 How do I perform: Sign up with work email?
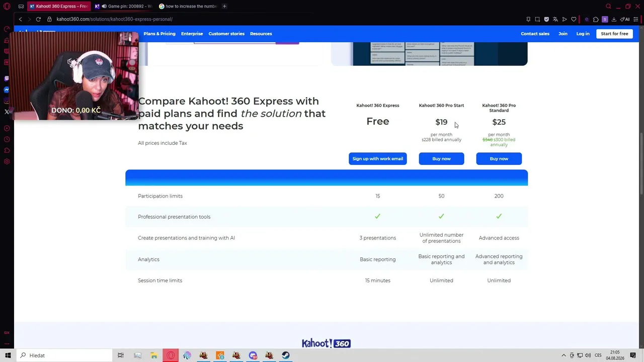tap(378, 159)
